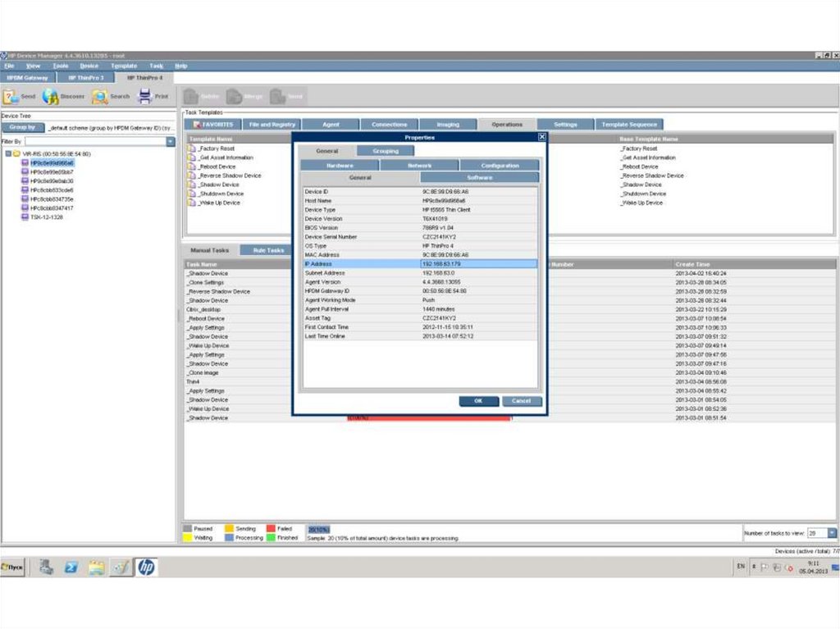This screenshot has width=840, height=629.
Task: Click device icon beside HPc8cbb834735e
Action: pyautogui.click(x=25, y=198)
